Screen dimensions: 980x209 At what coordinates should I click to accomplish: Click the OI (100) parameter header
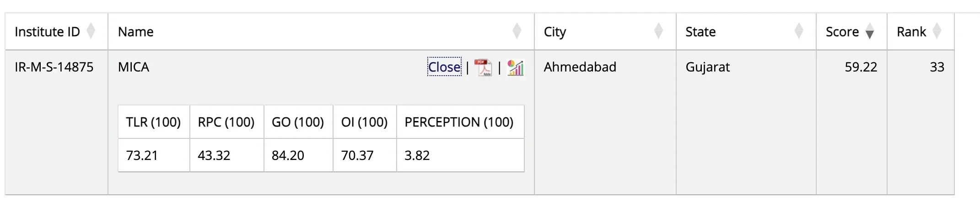tap(364, 122)
